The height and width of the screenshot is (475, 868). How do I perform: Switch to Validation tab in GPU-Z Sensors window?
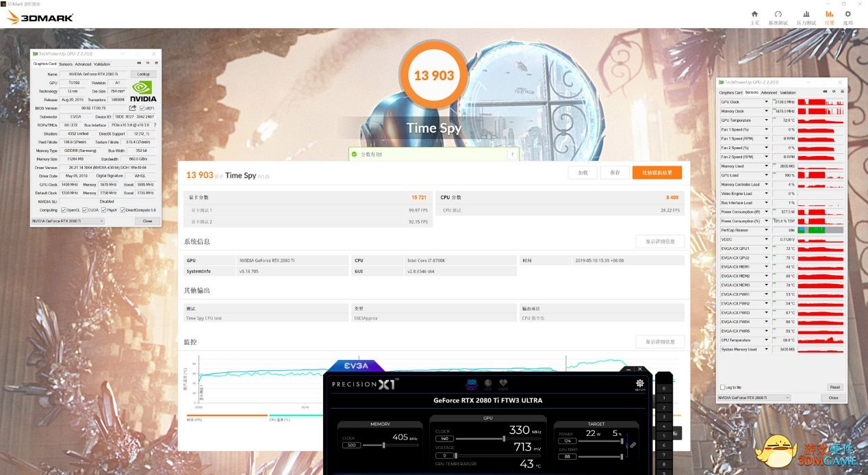point(788,92)
